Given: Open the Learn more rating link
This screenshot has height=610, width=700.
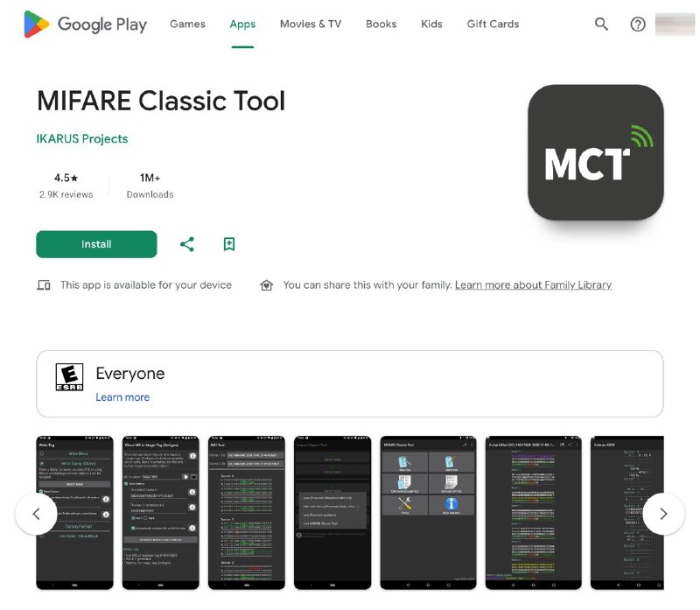Looking at the screenshot, I should [122, 397].
